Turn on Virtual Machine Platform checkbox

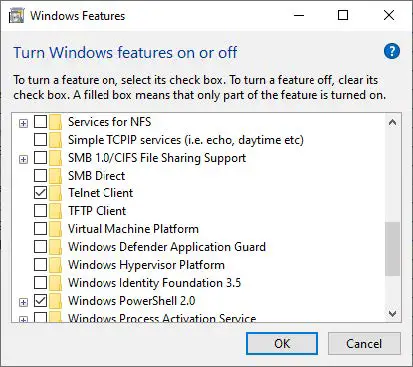coord(40,229)
